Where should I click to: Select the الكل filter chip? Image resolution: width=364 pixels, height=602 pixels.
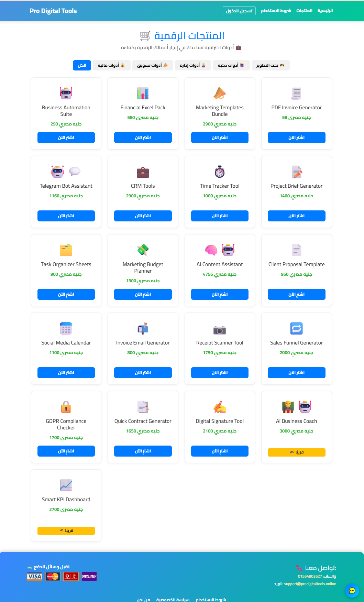81,65
